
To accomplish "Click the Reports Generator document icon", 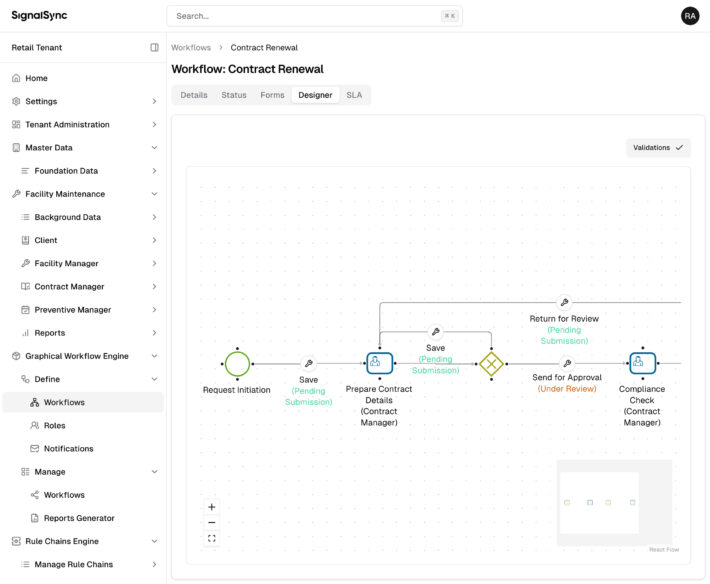I will pyautogui.click(x=34, y=518).
